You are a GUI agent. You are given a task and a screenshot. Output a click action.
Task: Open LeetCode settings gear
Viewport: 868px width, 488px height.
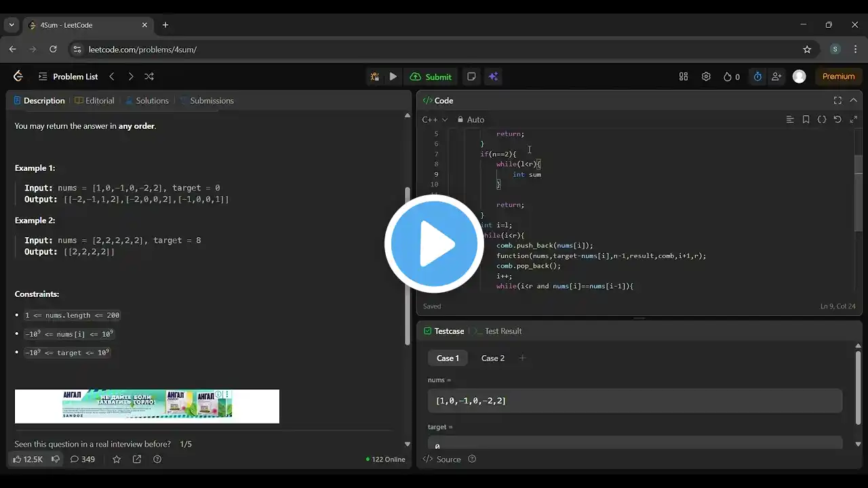click(x=706, y=77)
